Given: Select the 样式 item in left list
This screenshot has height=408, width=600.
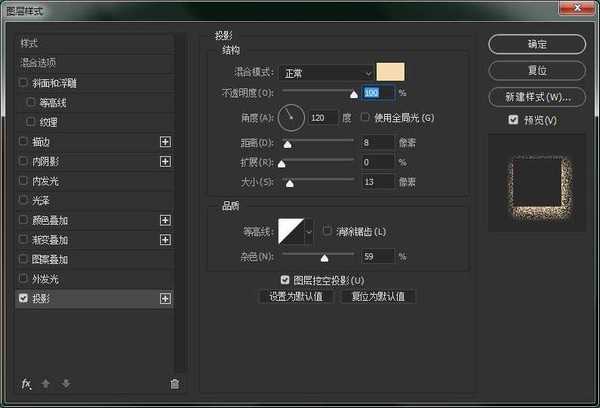Looking at the screenshot, I should click(x=95, y=43).
